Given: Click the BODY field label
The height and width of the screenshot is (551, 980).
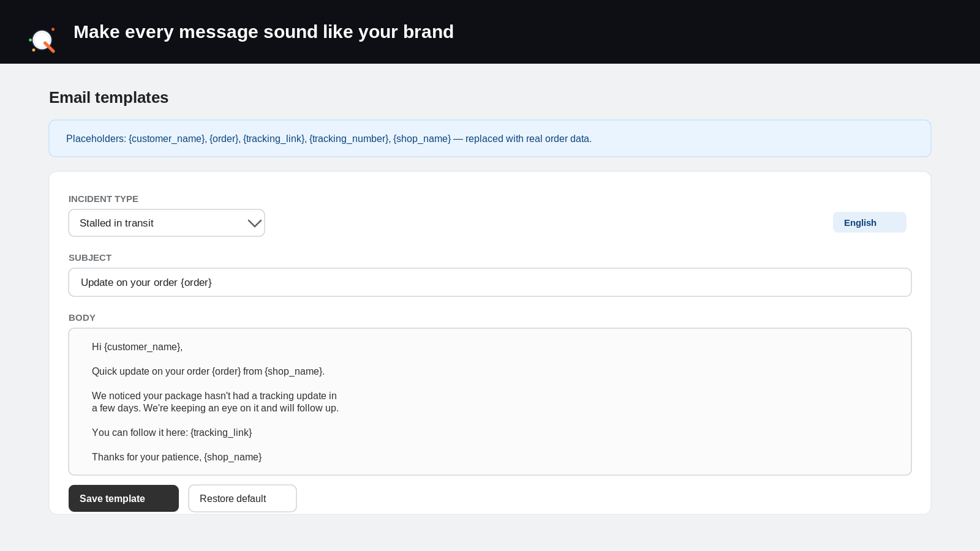Looking at the screenshot, I should [82, 318].
